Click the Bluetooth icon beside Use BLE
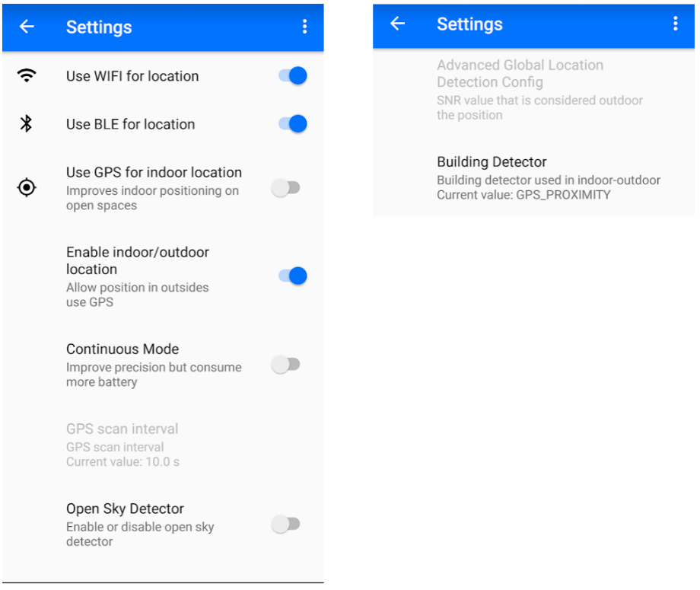This screenshot has height=590, width=700. point(27,124)
